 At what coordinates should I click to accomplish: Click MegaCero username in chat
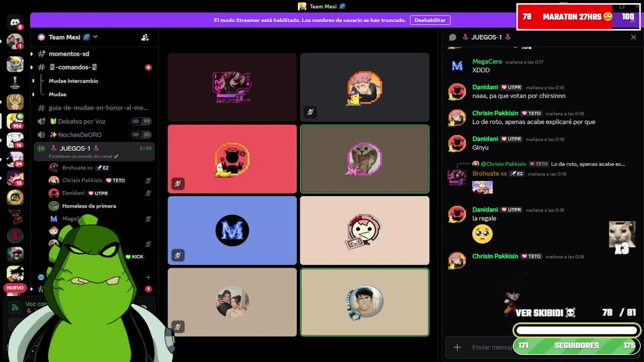coord(487,61)
